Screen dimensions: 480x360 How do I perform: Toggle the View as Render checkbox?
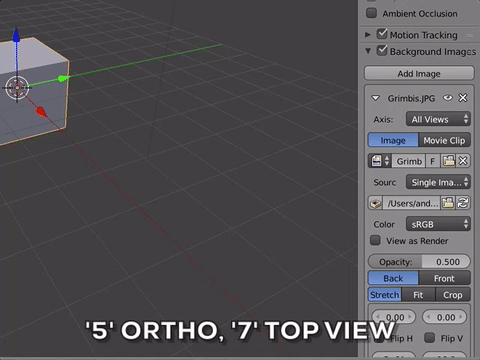375,240
